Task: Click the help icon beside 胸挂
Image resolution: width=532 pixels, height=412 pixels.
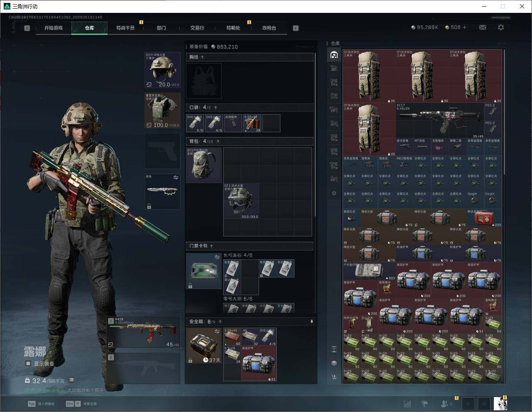Action: (203, 57)
